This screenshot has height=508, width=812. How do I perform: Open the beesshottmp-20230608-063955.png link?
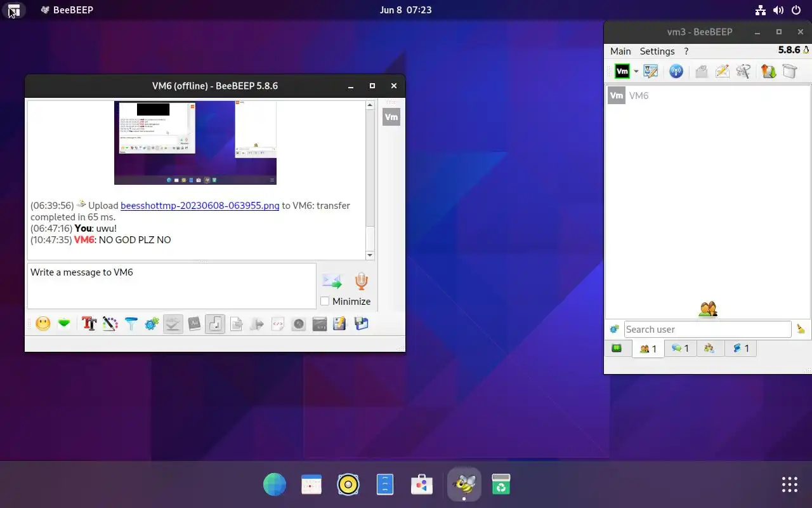[200, 206]
